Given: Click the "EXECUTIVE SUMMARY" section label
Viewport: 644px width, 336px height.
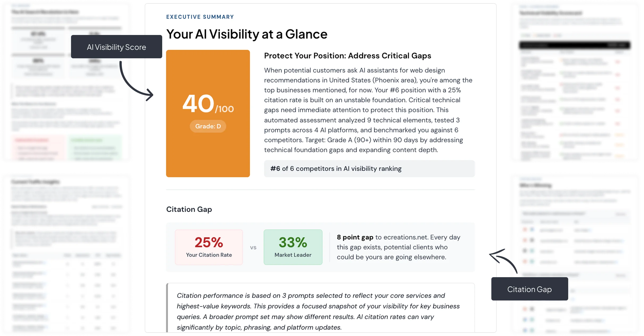Looking at the screenshot, I should tap(200, 17).
